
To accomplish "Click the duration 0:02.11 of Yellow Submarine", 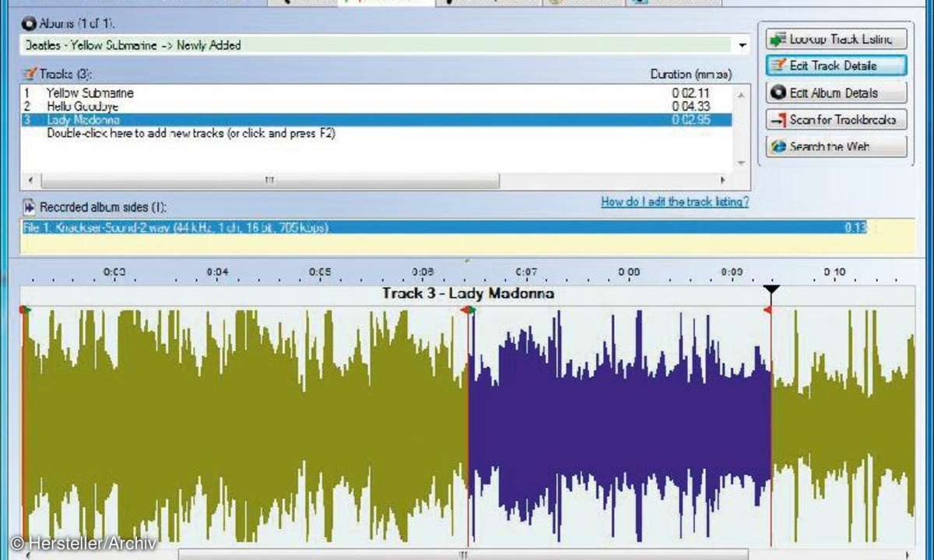I will pos(692,93).
